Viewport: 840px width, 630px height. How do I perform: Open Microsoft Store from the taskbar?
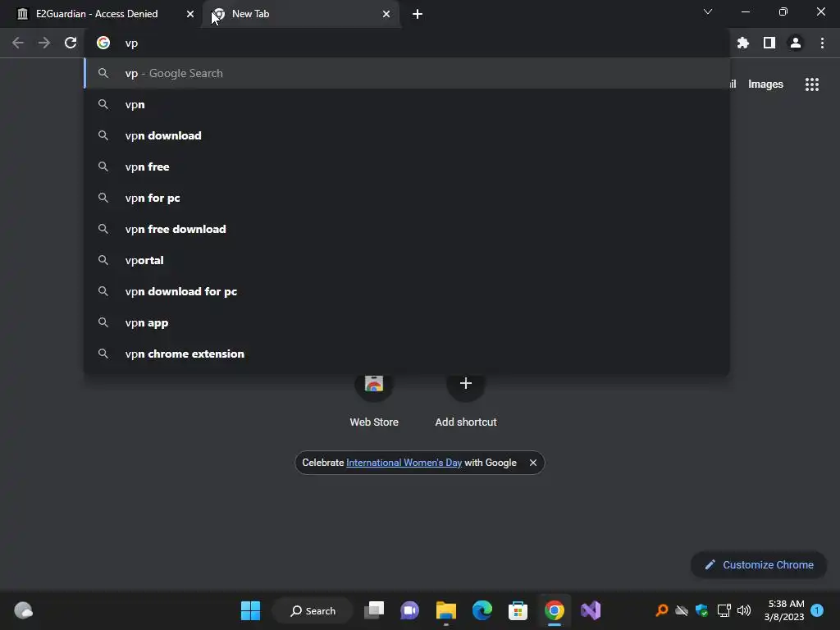518,610
